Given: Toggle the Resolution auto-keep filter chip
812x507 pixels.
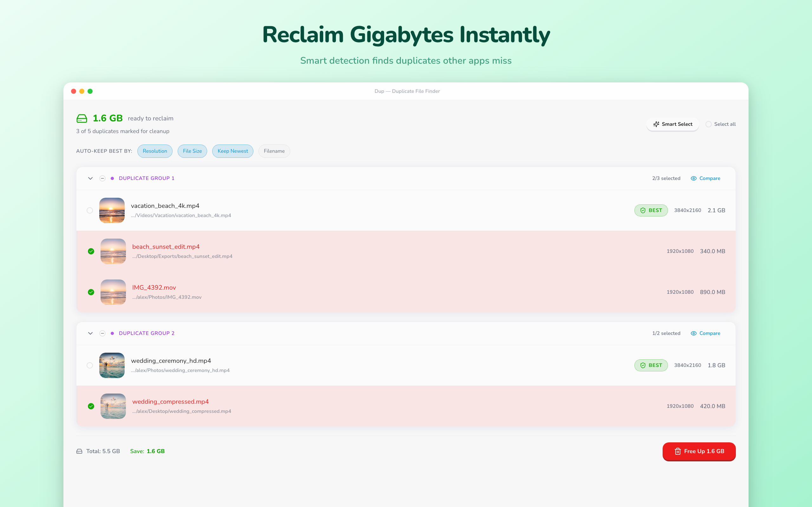Looking at the screenshot, I should coord(155,151).
